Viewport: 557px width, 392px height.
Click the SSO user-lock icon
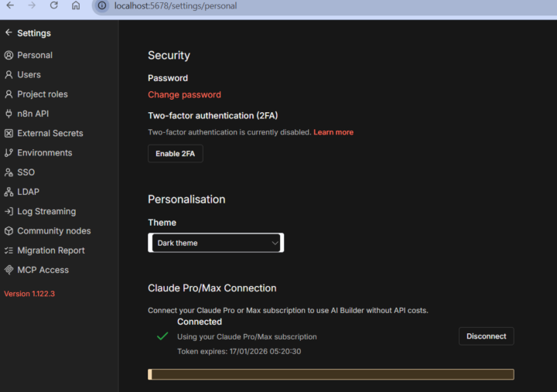(9, 172)
